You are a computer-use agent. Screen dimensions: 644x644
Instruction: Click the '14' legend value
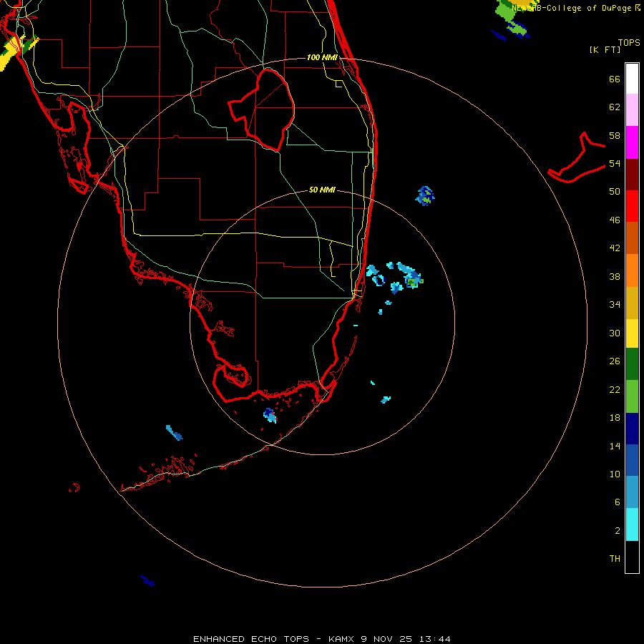(x=615, y=446)
